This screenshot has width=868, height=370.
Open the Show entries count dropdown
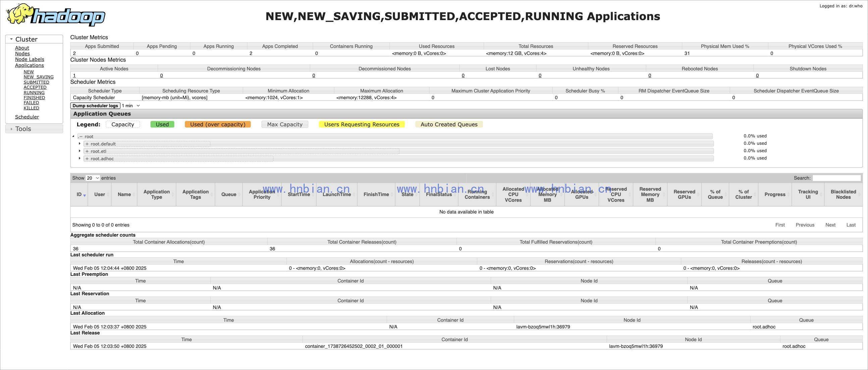pyautogui.click(x=93, y=178)
